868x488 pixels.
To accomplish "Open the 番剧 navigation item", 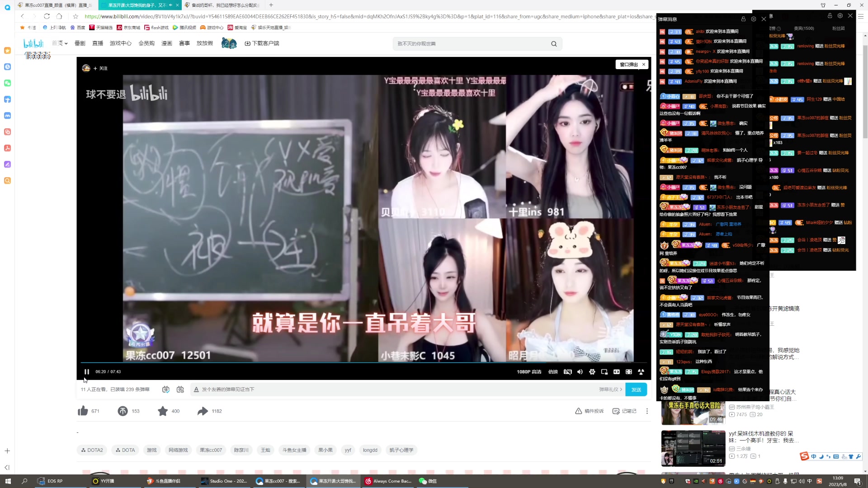I will tap(80, 43).
